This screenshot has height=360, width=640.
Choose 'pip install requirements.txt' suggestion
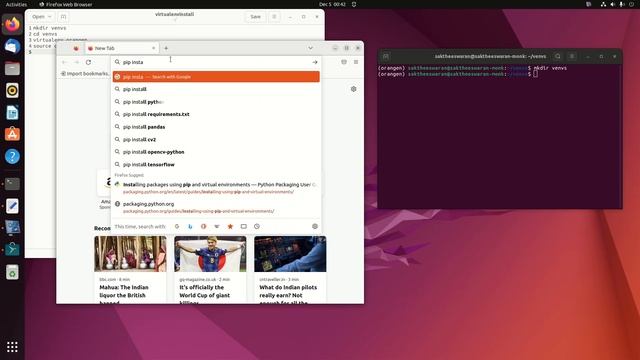pyautogui.click(x=216, y=114)
